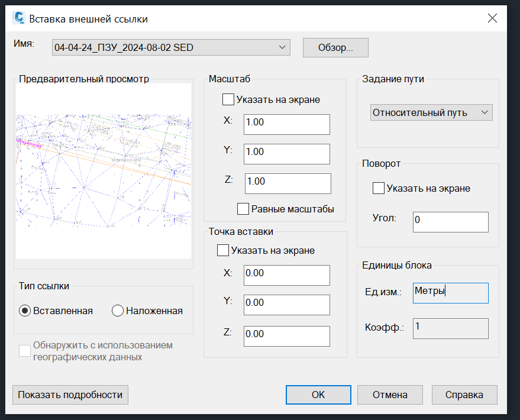Confirm with the OK button
The image size is (520, 420).
coord(318,395)
